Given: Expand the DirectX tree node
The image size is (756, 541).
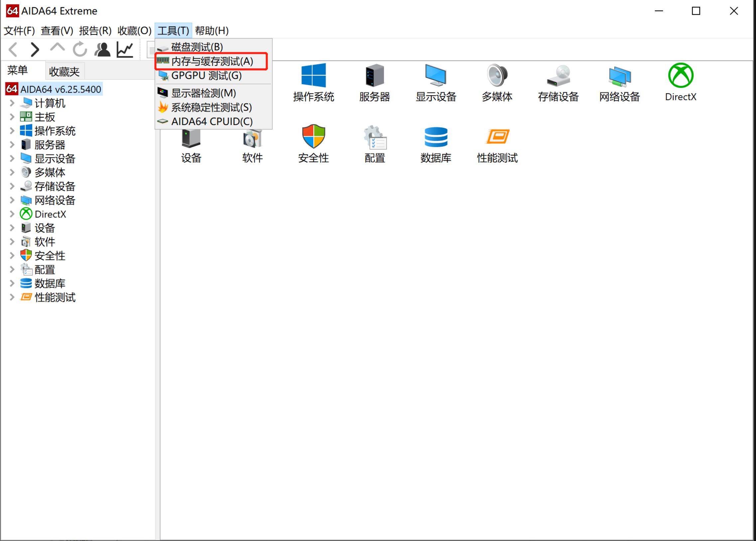Looking at the screenshot, I should [12, 214].
